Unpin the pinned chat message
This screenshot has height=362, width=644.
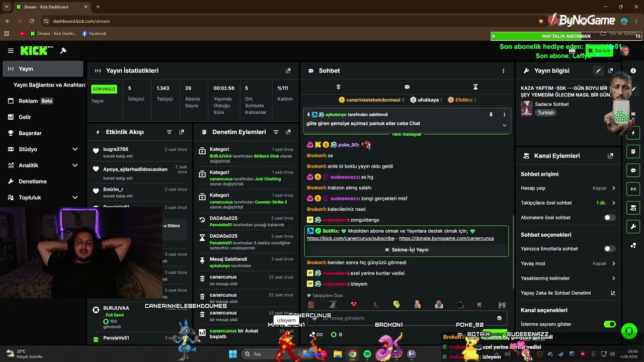tap(491, 115)
